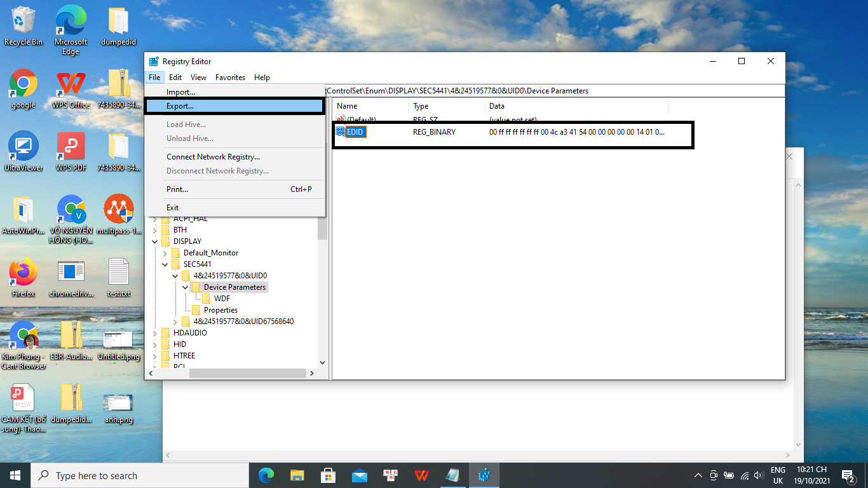Click the EDID binary value icon
This screenshot has width=868, height=488.
341,132
